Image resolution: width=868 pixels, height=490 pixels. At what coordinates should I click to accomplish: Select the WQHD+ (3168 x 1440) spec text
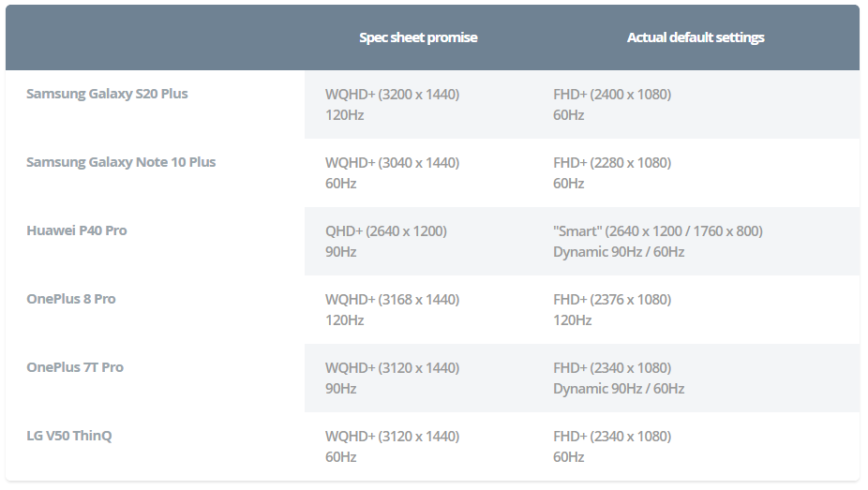392,300
